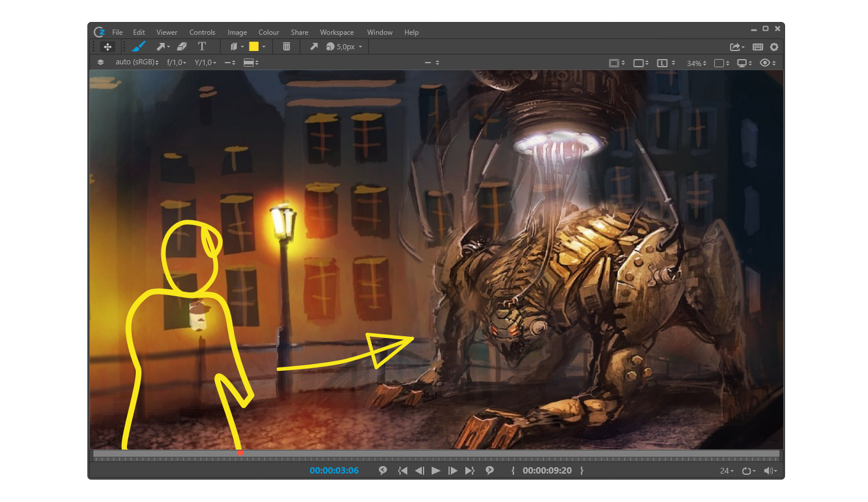This screenshot has height=502, width=868.
Task: Open the 24 frame rate dropdown
Action: coord(726,471)
